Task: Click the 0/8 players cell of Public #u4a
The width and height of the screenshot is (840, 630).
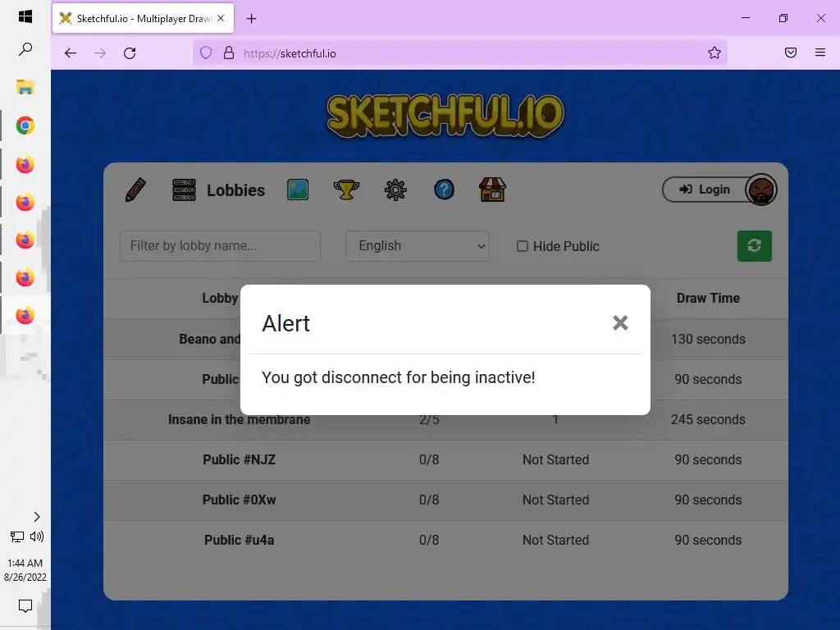Action: [x=428, y=540]
